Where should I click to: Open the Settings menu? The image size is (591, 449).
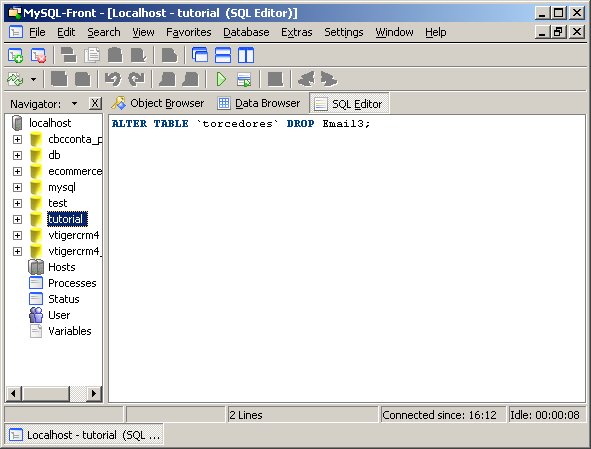coord(344,32)
